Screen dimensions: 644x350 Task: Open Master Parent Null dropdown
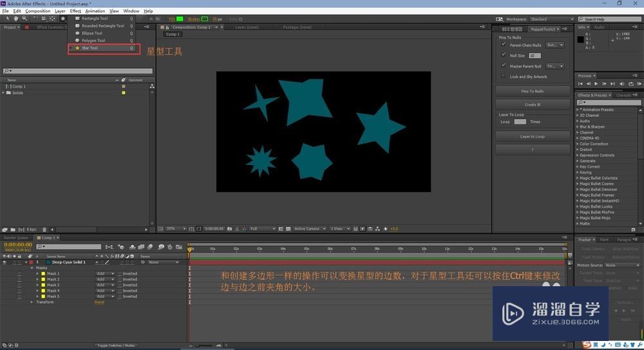(x=555, y=66)
